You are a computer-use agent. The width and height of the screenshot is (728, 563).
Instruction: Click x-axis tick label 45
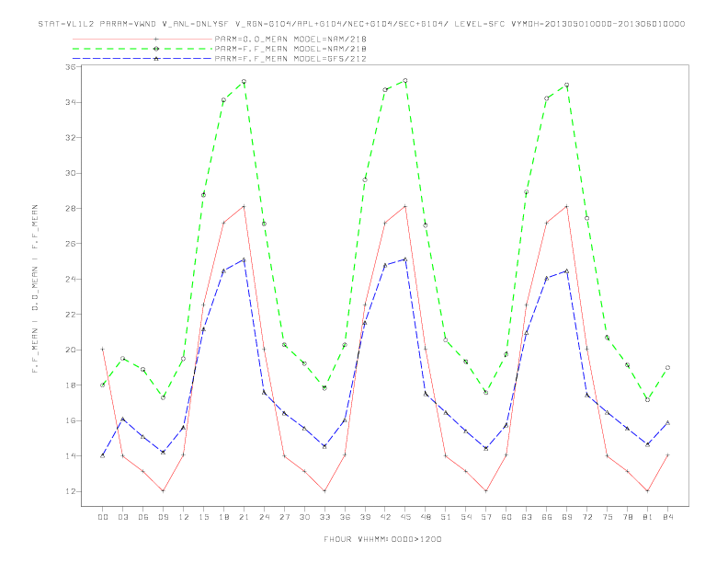pos(405,517)
